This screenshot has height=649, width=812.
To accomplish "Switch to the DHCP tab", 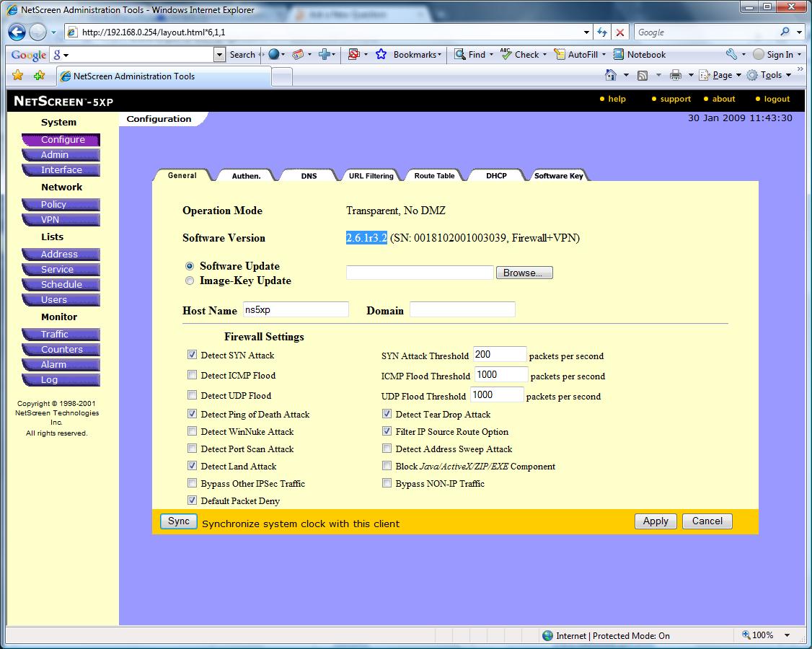I will (x=495, y=175).
